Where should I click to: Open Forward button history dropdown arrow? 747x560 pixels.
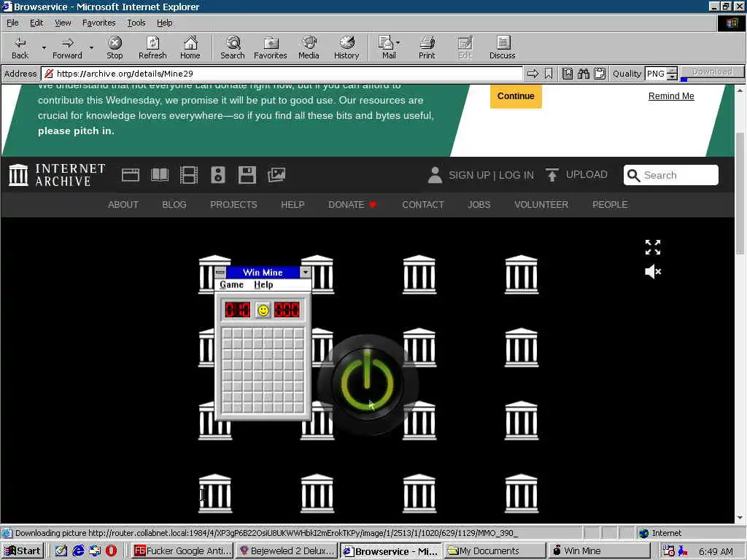click(x=91, y=47)
